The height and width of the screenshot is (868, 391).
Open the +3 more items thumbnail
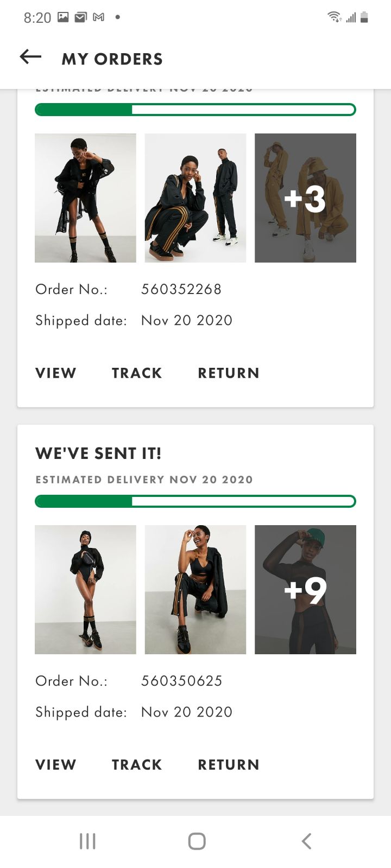[305, 198]
